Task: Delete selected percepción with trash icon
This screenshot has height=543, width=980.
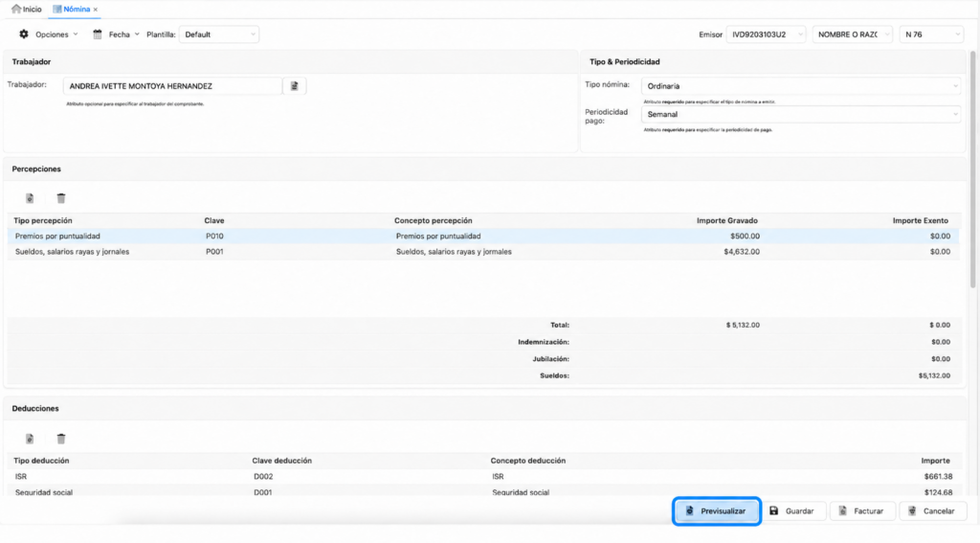Action: pos(60,198)
